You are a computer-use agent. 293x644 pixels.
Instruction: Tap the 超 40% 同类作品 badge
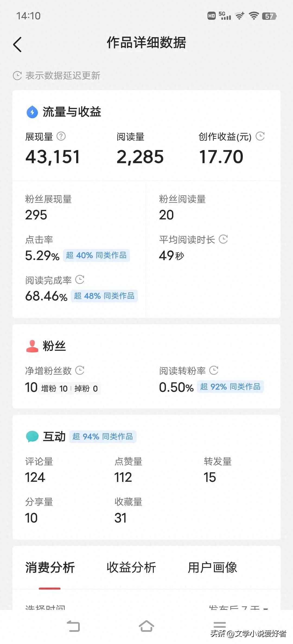96,255
